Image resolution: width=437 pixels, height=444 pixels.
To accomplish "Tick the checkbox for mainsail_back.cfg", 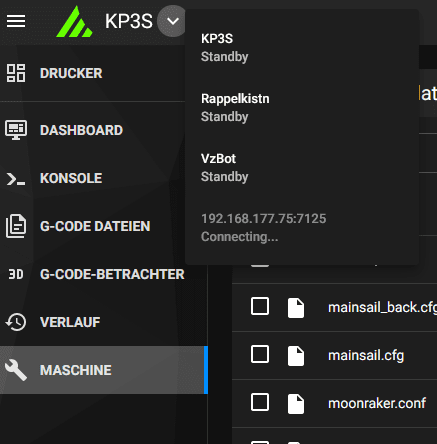I will point(260,306).
